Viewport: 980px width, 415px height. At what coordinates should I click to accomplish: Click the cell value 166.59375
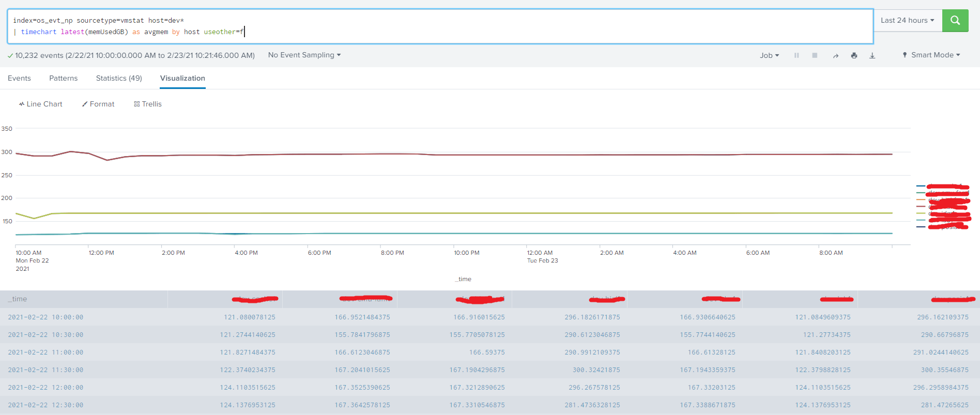(487, 352)
